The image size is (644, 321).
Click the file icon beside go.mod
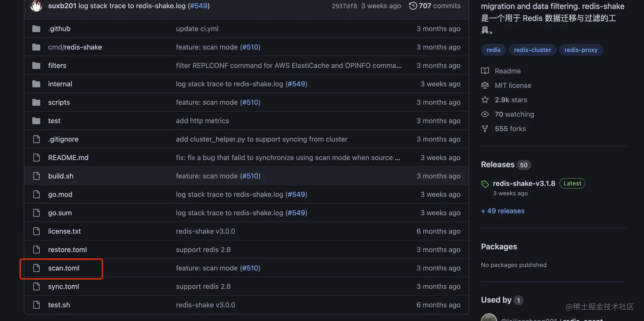[36, 194]
